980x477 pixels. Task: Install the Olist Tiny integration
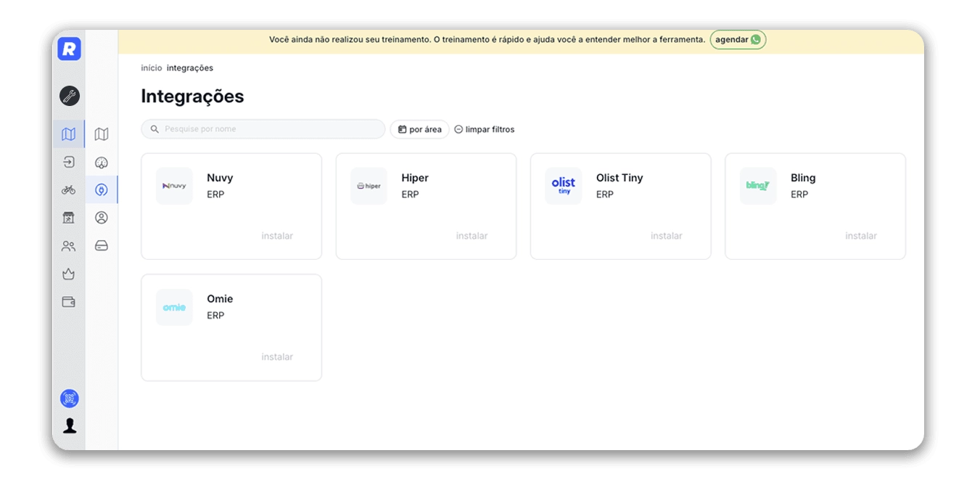pos(666,236)
